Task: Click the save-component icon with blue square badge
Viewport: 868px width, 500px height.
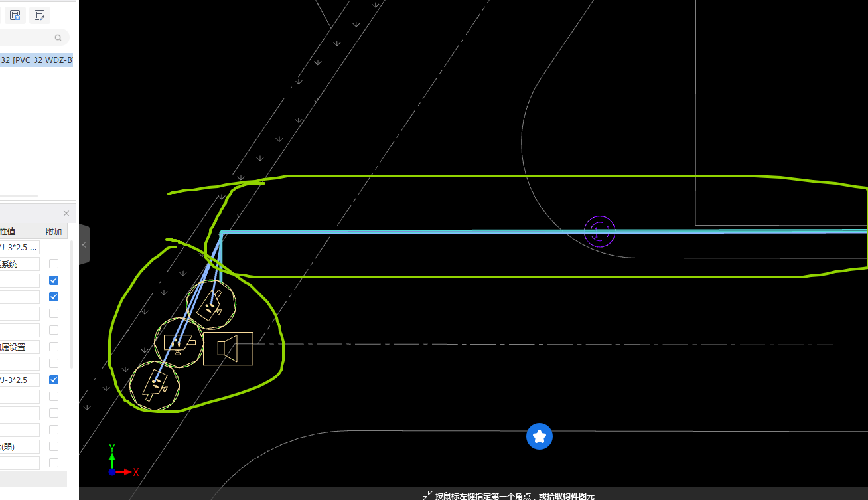Action: coord(15,15)
